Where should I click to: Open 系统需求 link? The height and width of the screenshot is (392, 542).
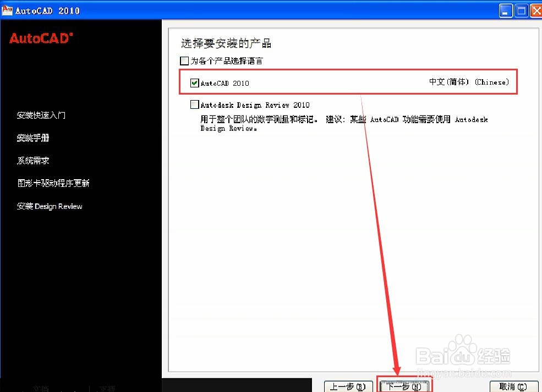(x=33, y=161)
